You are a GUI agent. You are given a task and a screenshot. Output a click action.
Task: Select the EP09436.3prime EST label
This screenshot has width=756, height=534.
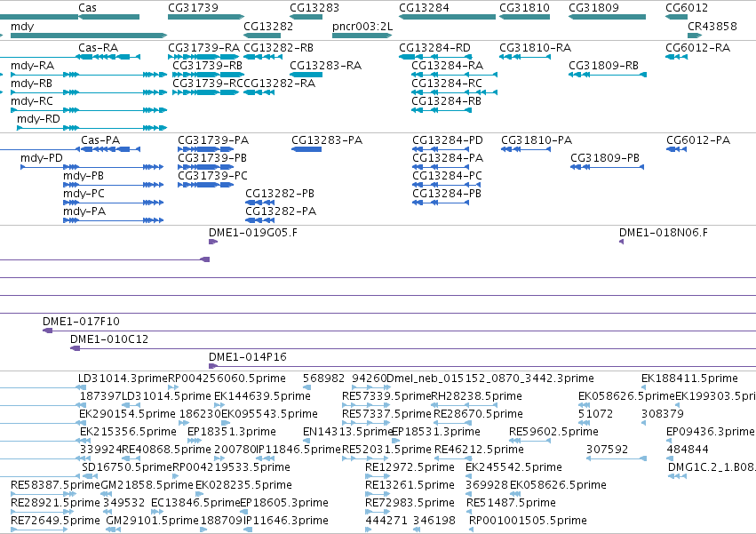tap(710, 432)
